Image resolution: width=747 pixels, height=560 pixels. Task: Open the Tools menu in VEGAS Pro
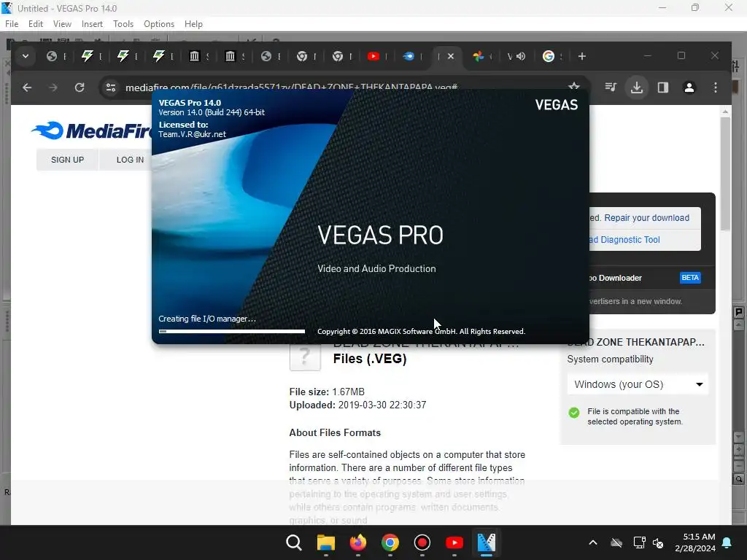pos(123,24)
